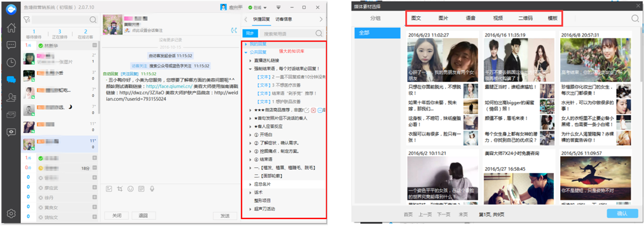The height and width of the screenshot is (226, 644).
Task: Click the insert image icon below chat
Action: click(x=109, y=188)
